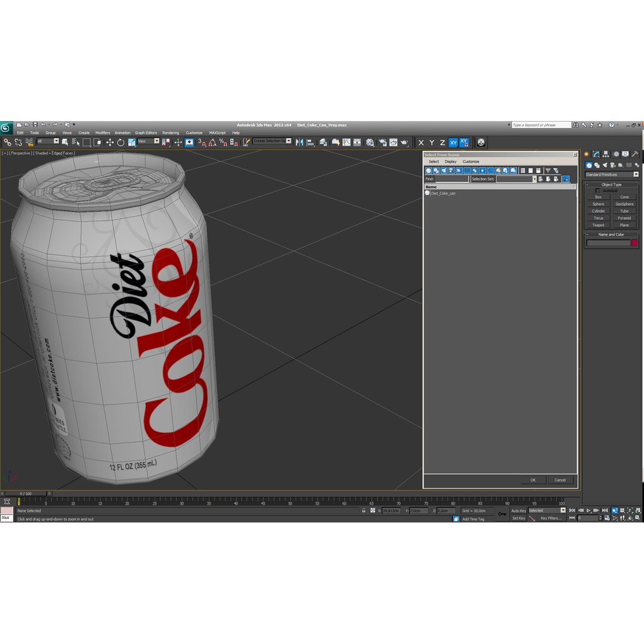The width and height of the screenshot is (644, 644).
Task: Enable the AutoGrid checkbox
Action: (x=597, y=191)
